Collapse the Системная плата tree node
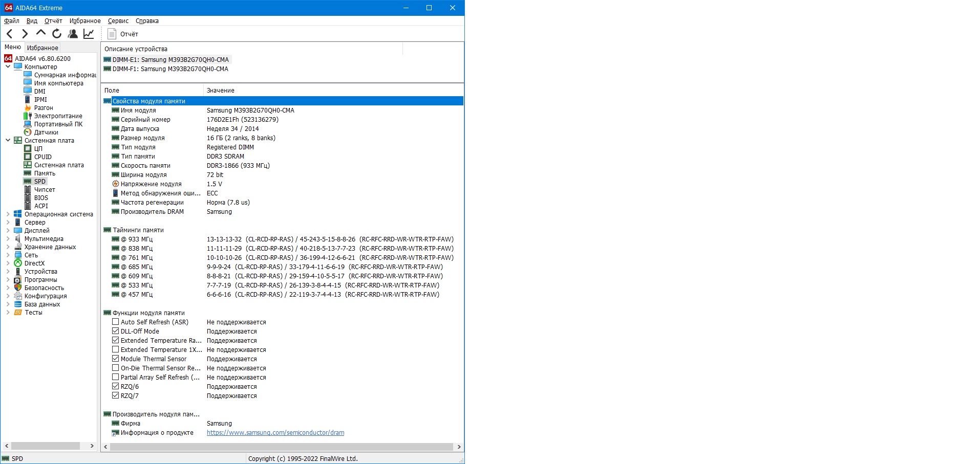Image resolution: width=980 pixels, height=464 pixels. click(8, 140)
